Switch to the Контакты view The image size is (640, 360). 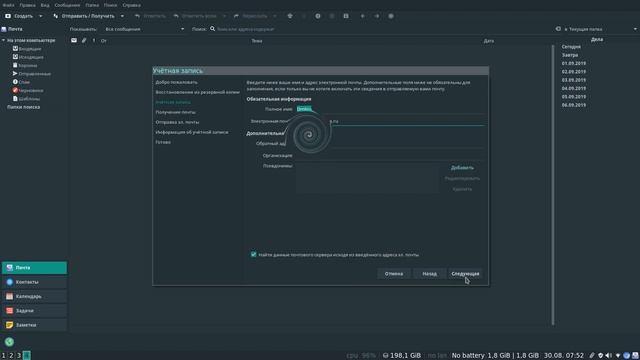click(34, 282)
